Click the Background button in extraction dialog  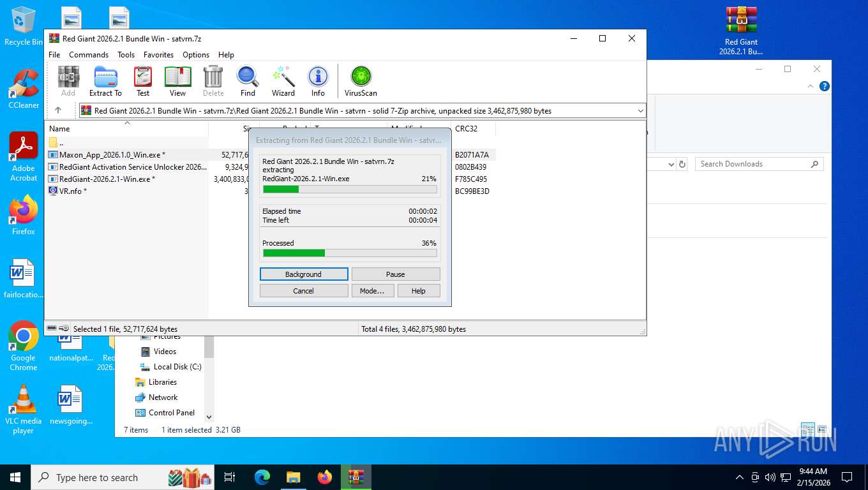point(304,274)
